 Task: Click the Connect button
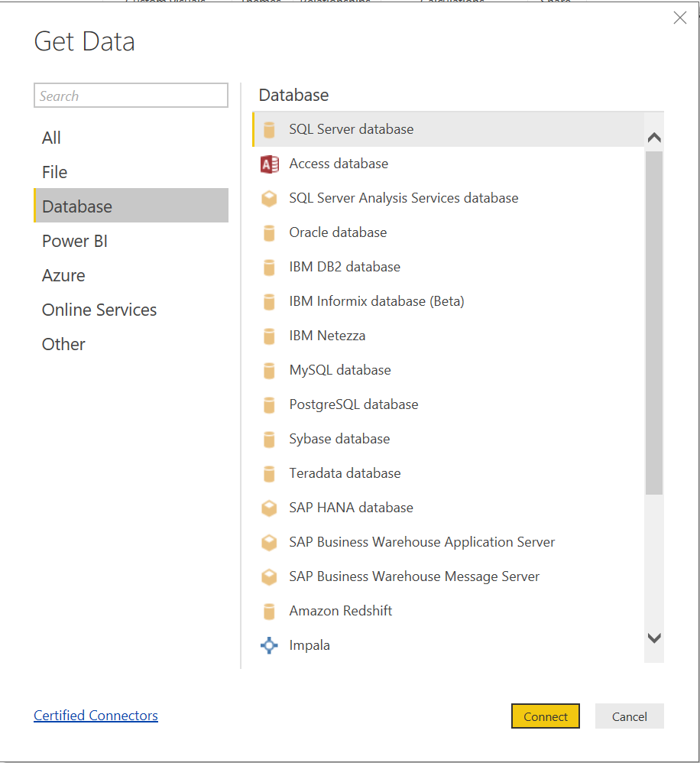coord(546,716)
